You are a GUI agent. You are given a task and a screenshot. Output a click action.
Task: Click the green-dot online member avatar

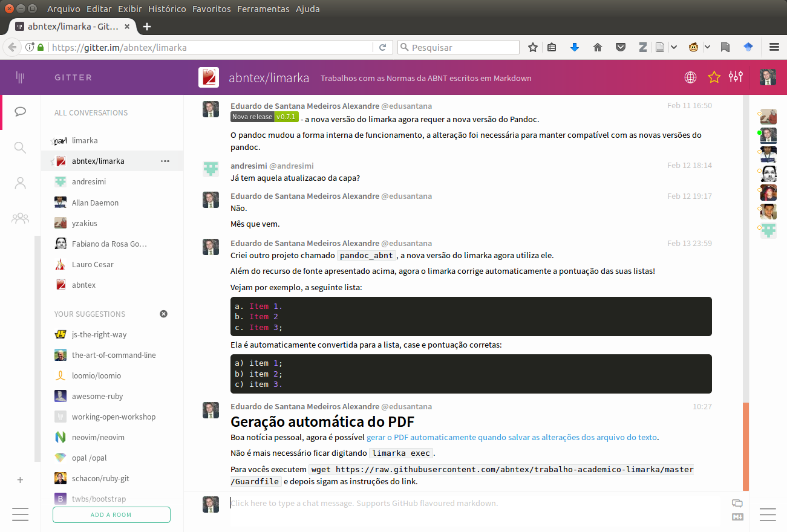768,135
